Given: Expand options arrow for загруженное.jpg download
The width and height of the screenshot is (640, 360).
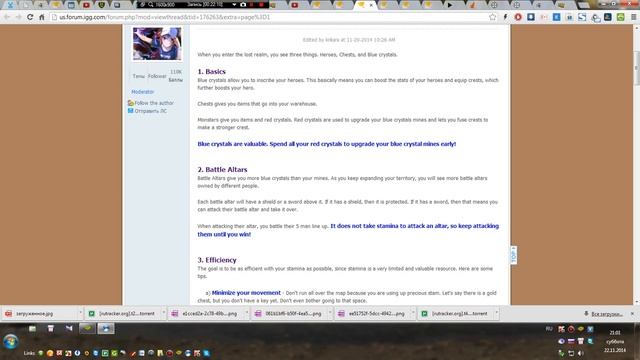Looking at the screenshot, I should tap(80, 313).
